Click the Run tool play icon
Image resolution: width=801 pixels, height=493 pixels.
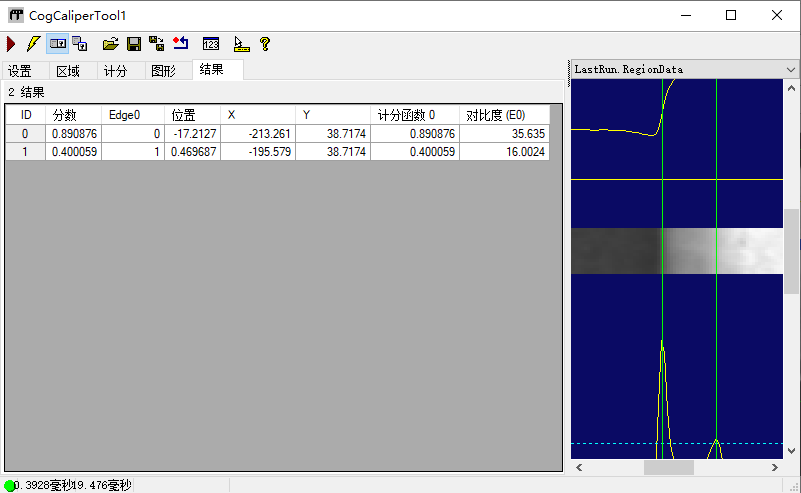(x=11, y=44)
